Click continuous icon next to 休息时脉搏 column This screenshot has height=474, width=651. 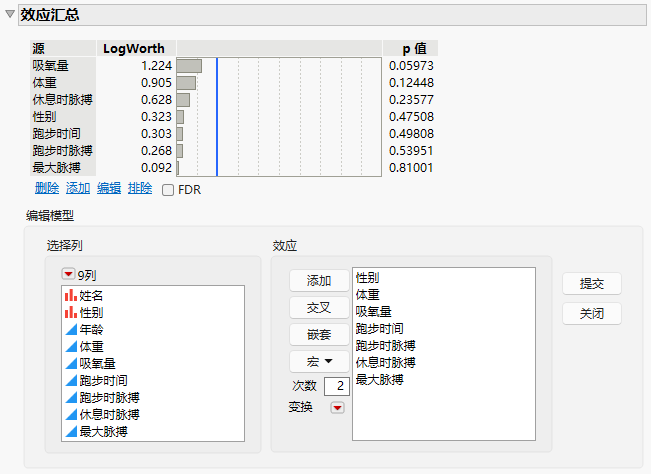(x=71, y=415)
